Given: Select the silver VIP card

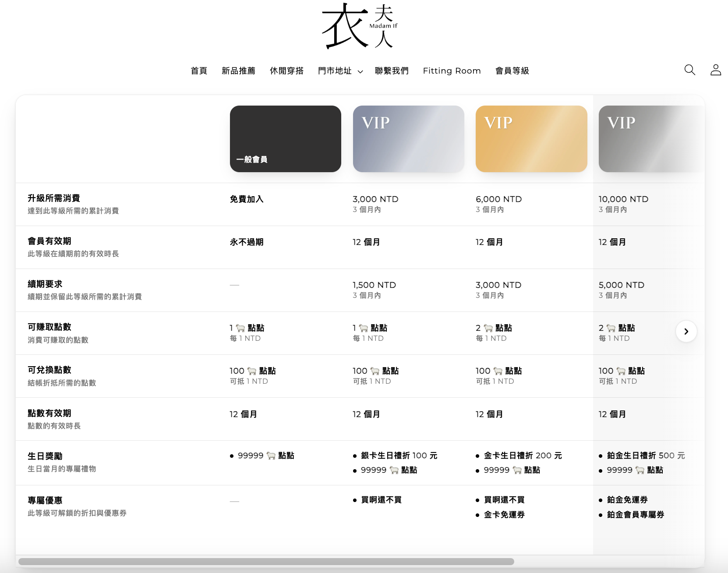Looking at the screenshot, I should point(409,139).
